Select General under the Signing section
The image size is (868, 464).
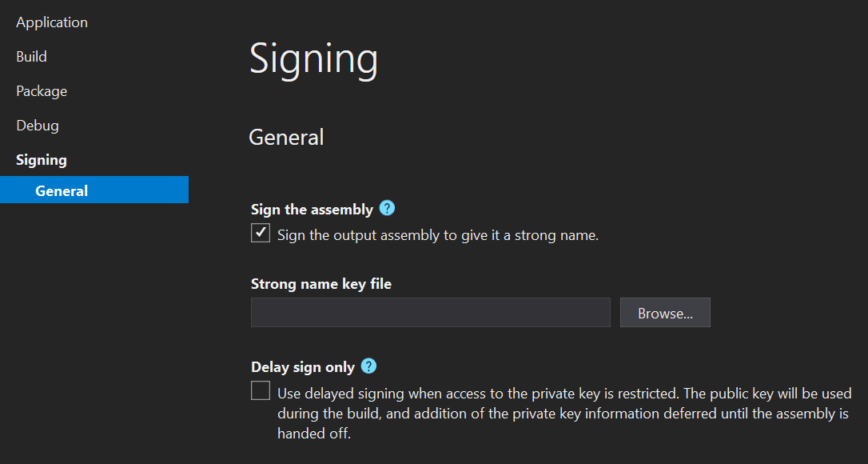pyautogui.click(x=61, y=190)
